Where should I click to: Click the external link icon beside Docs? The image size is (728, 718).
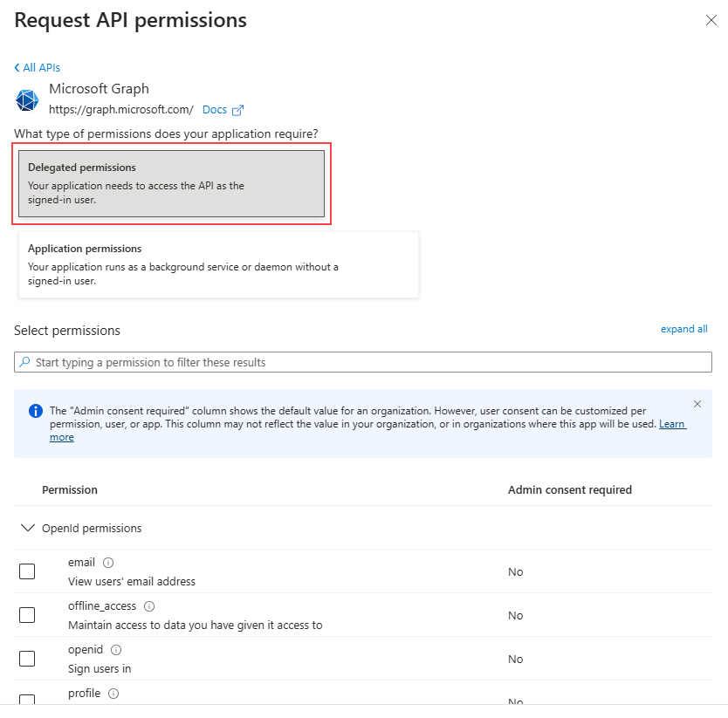(237, 110)
